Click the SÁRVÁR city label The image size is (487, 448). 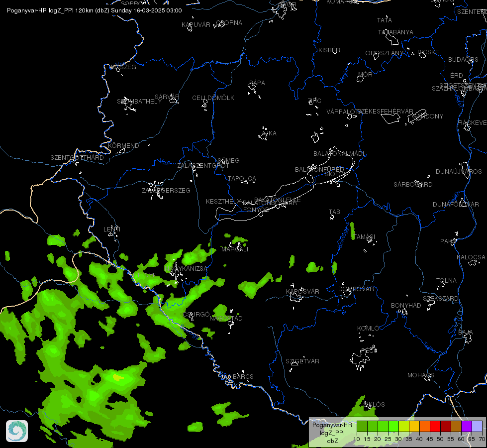(167, 97)
